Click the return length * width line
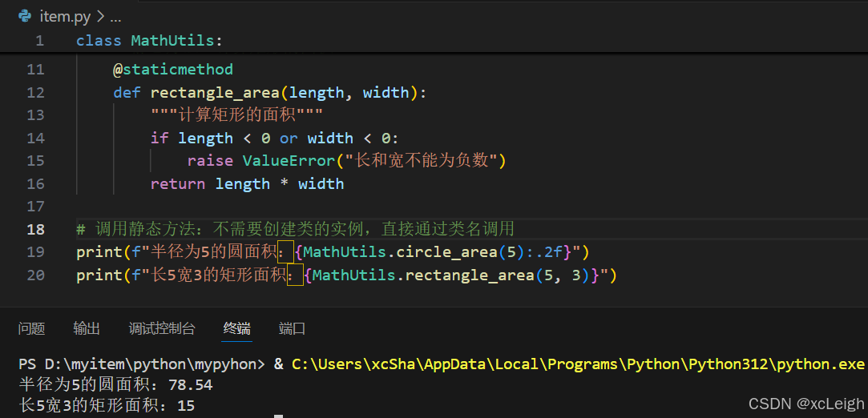The width and height of the screenshot is (868, 418). click(x=247, y=183)
